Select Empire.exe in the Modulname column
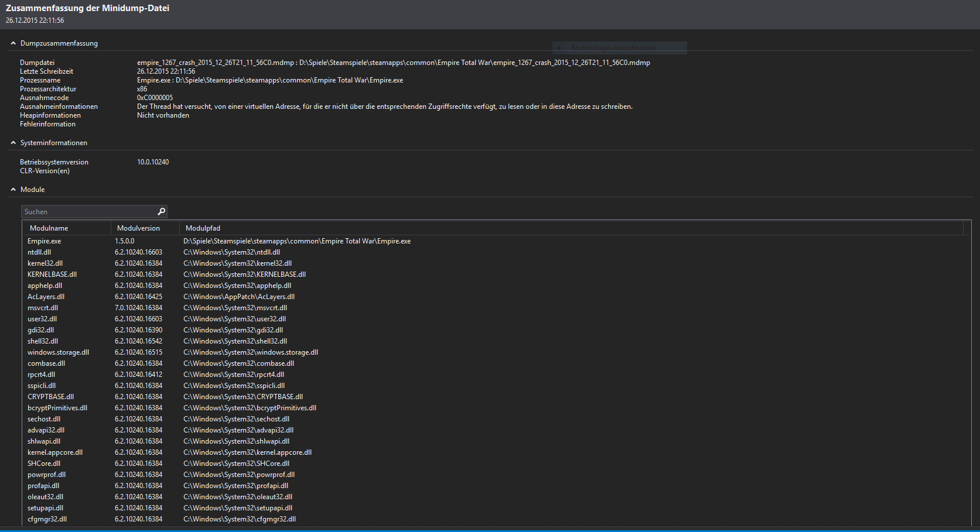 (x=44, y=241)
